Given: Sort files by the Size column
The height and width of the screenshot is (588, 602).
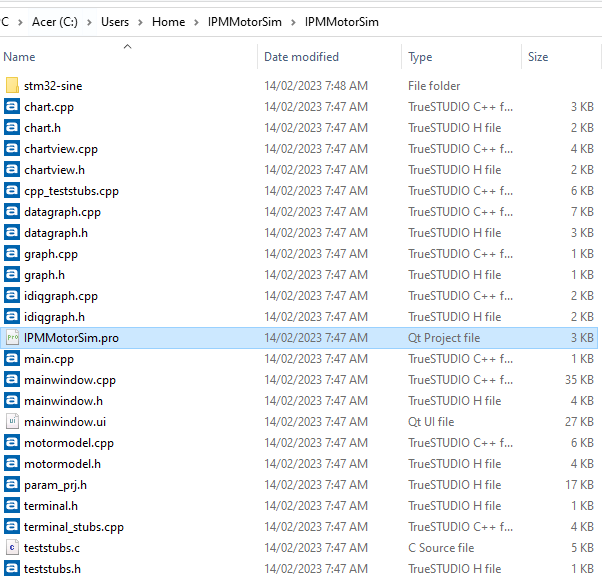Looking at the screenshot, I should click(538, 57).
